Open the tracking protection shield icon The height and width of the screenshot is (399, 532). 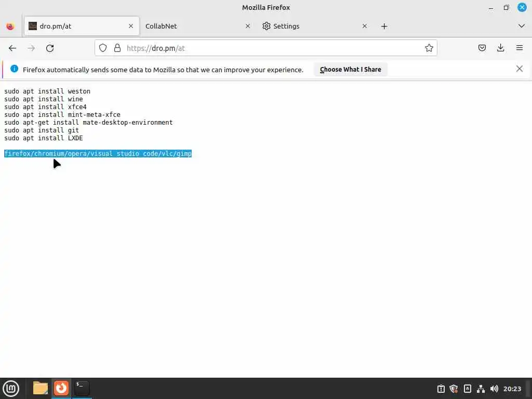tap(103, 48)
